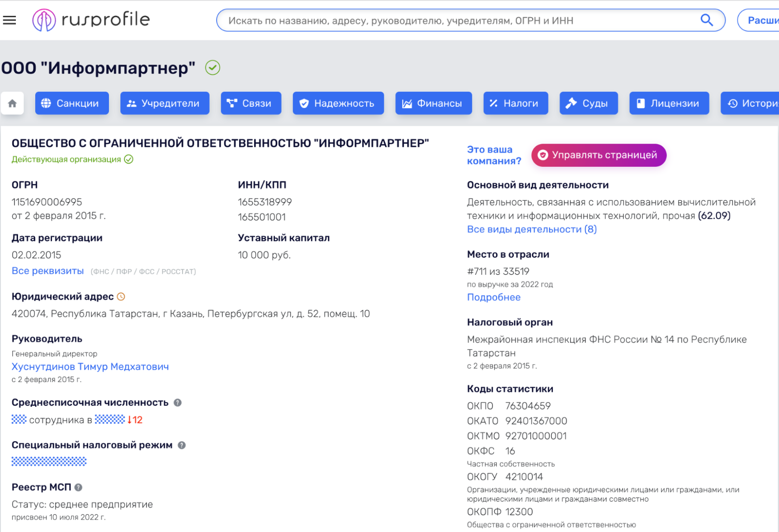Reveal the hidden year of employee count
The height and width of the screenshot is (532, 779).
pyautogui.click(x=110, y=419)
